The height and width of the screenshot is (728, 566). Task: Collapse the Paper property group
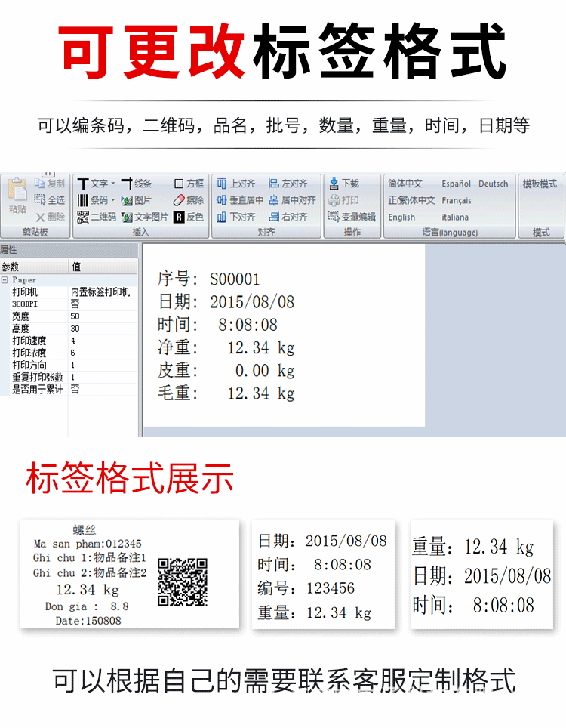[x=5, y=280]
